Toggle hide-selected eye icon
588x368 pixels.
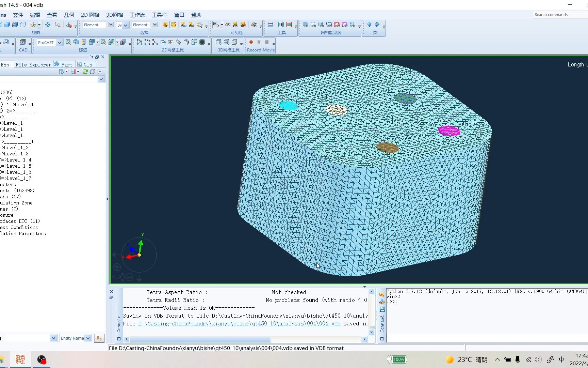(243, 25)
